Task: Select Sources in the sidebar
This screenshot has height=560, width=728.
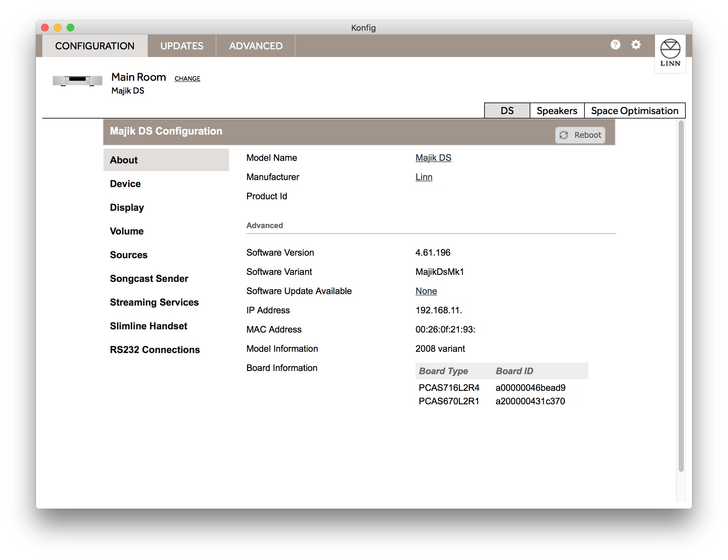Action: tap(129, 255)
